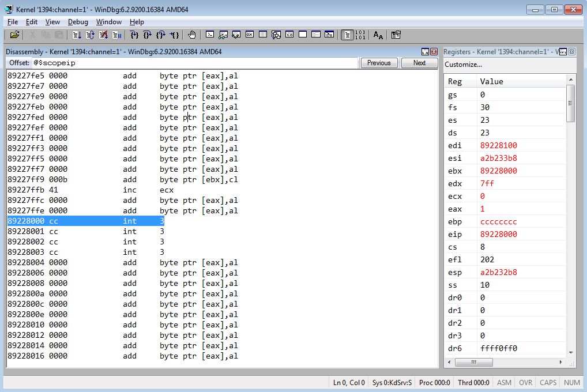
Task: Click the Open Source File toolbar icon
Action: tap(15, 35)
